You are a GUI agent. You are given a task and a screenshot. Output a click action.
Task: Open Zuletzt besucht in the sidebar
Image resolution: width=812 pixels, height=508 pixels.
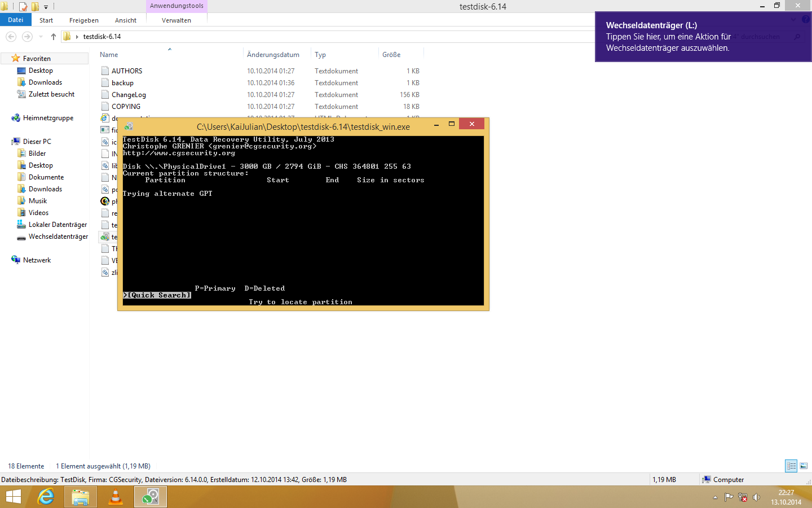(51, 94)
